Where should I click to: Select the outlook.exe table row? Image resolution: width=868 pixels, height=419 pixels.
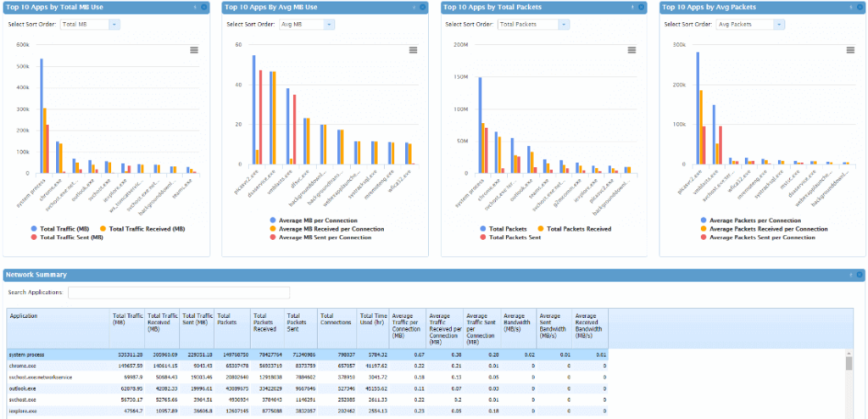point(308,389)
